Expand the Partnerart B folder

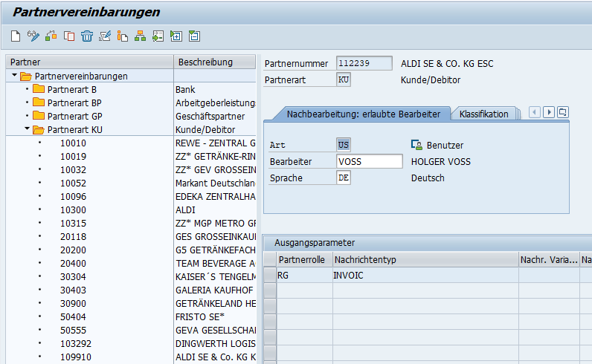click(28, 89)
